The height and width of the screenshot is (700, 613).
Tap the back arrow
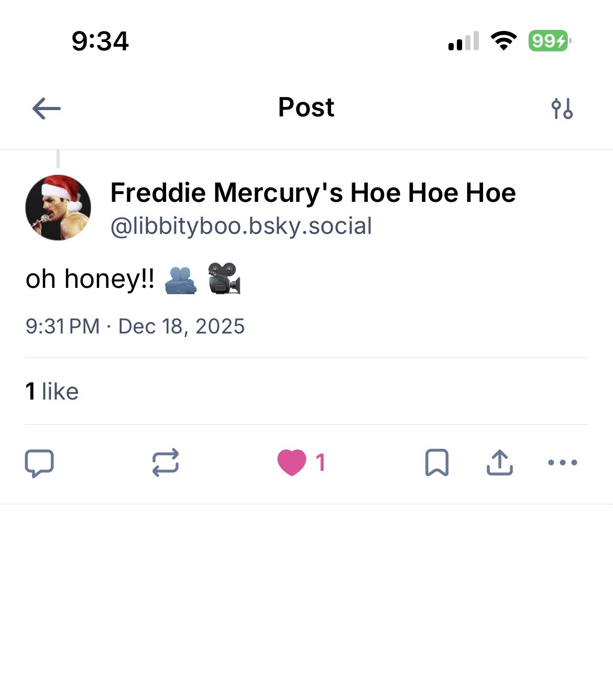point(47,109)
